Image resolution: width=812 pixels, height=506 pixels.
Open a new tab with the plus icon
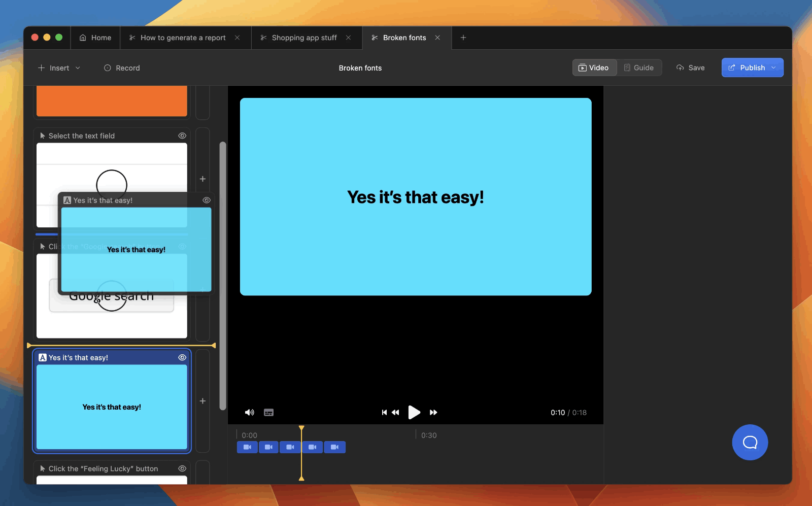463,38
